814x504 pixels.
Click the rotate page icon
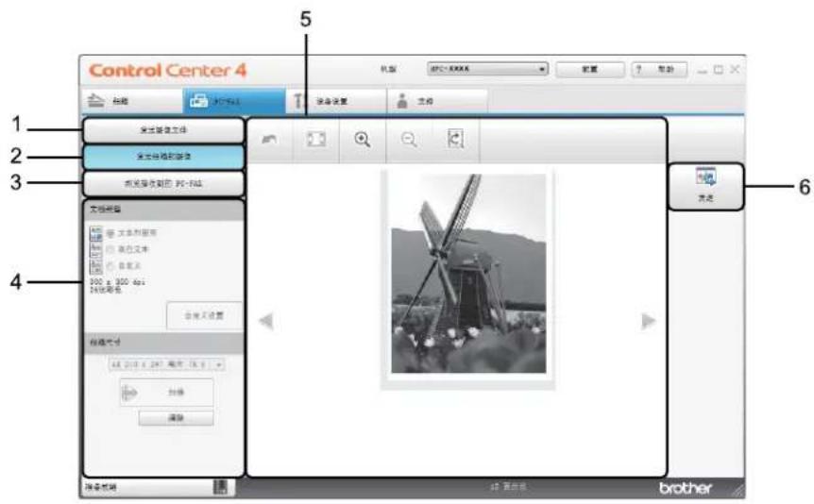coord(455,140)
